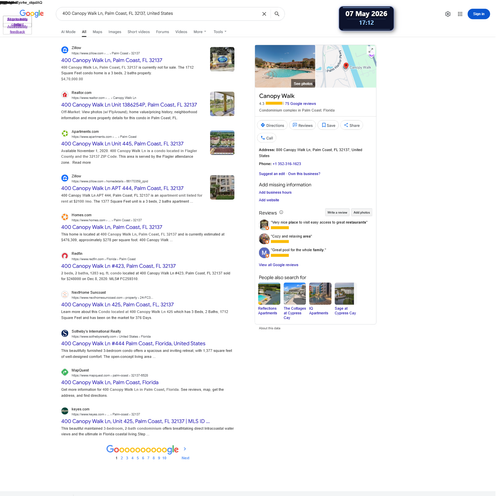Click Own this business link
500x496 pixels.
click(304, 174)
